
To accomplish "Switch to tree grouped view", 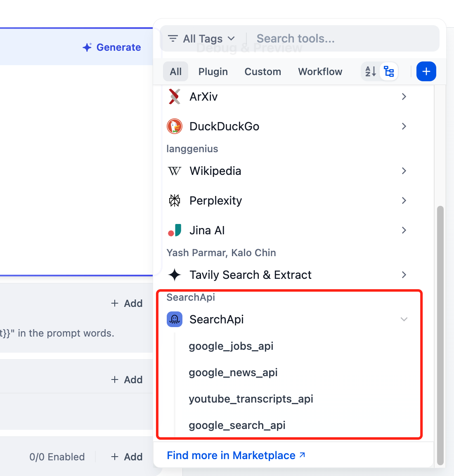I will click(389, 71).
